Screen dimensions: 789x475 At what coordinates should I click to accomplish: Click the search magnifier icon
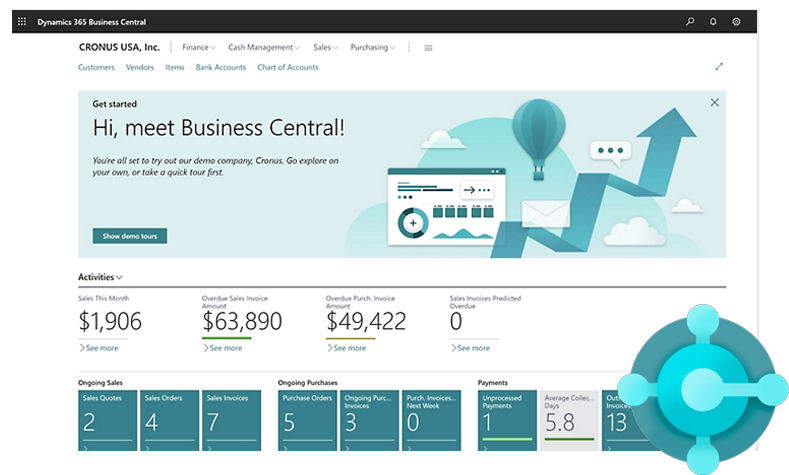tap(690, 21)
